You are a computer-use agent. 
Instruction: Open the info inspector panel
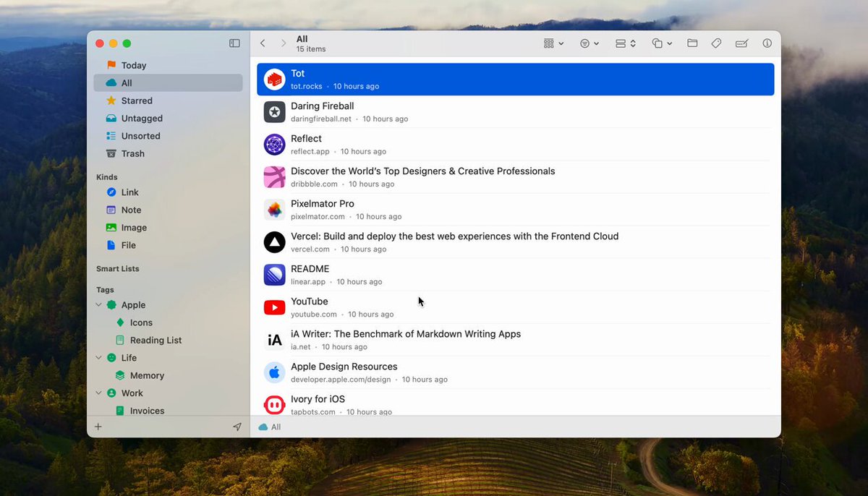tap(767, 43)
